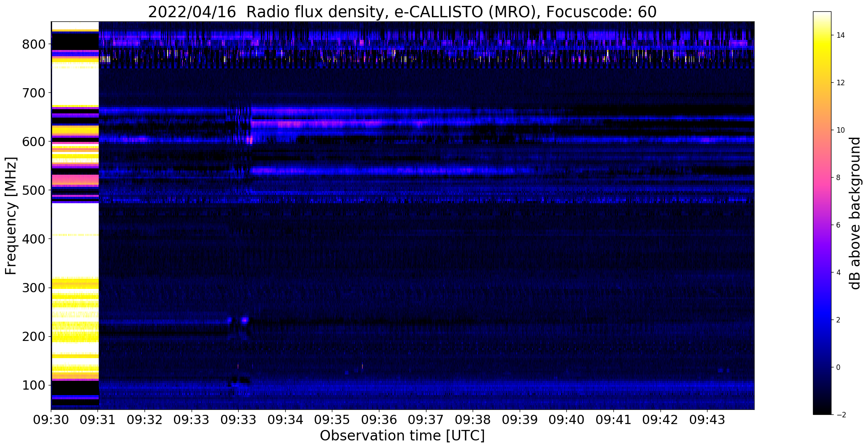Click the 200 frequency tick label

34,337
